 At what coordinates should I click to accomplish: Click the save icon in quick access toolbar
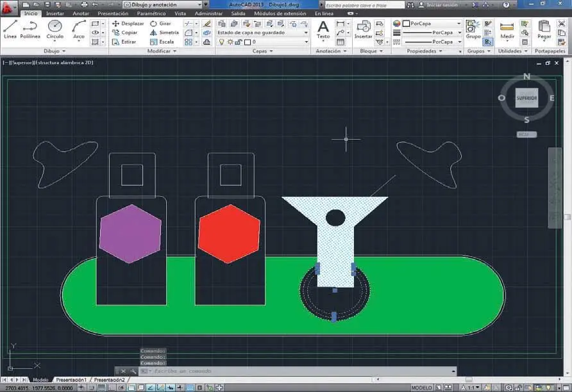pyautogui.click(x=47, y=4)
